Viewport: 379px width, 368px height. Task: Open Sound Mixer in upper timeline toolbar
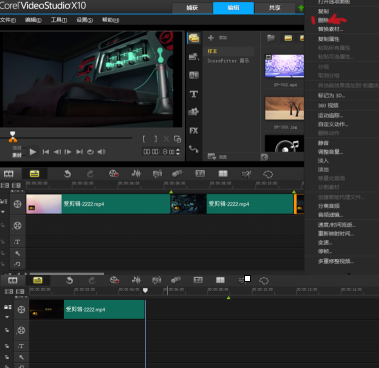136,174
